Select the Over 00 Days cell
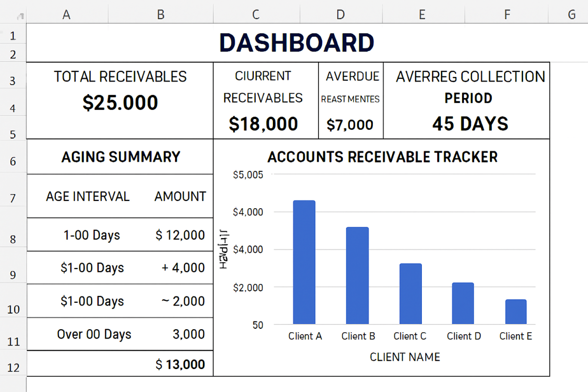The height and width of the screenshot is (392, 588). 94,334
